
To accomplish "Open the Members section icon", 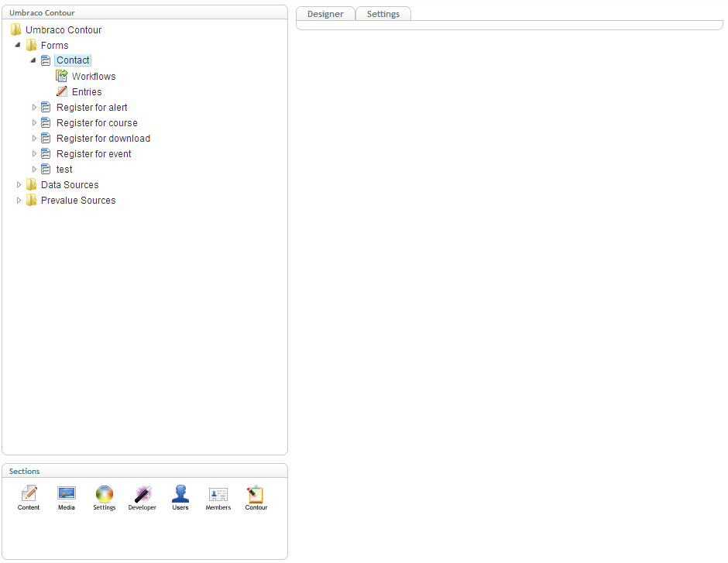I will click(218, 493).
